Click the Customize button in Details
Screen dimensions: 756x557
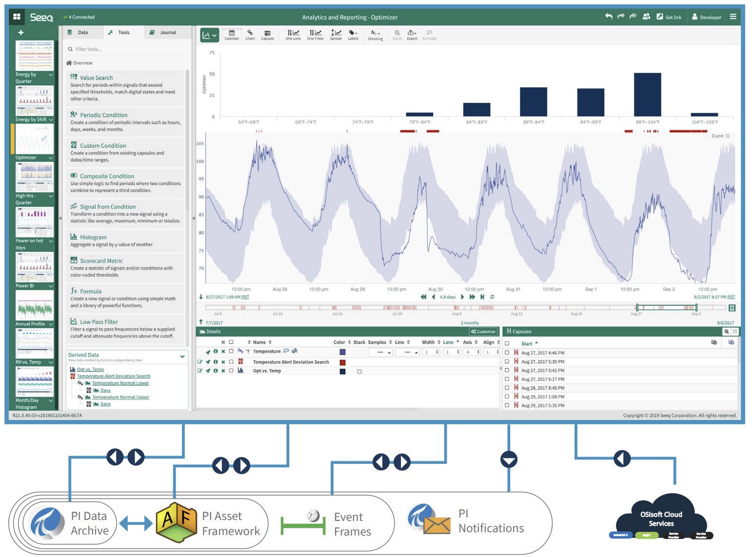pyautogui.click(x=483, y=332)
